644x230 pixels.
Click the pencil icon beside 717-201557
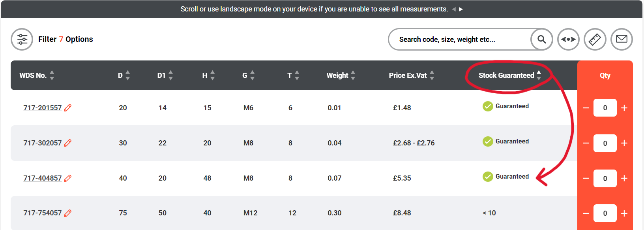coord(68,107)
